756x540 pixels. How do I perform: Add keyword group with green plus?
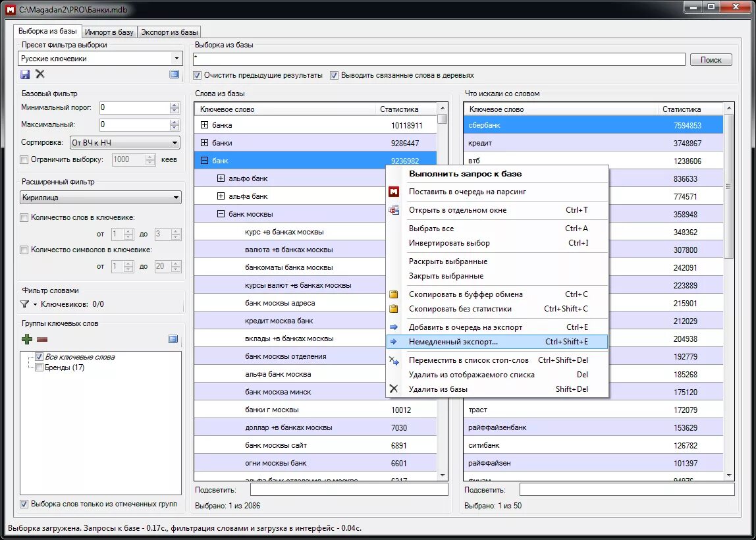pyautogui.click(x=27, y=339)
